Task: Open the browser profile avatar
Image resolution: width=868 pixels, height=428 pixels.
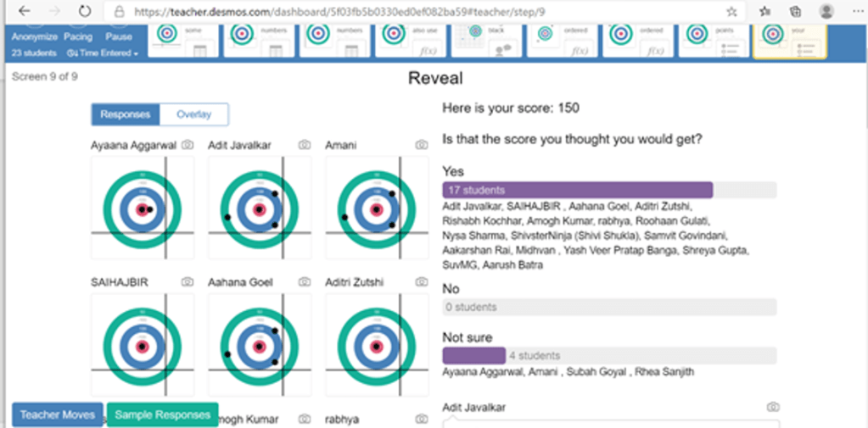Action: [x=826, y=12]
